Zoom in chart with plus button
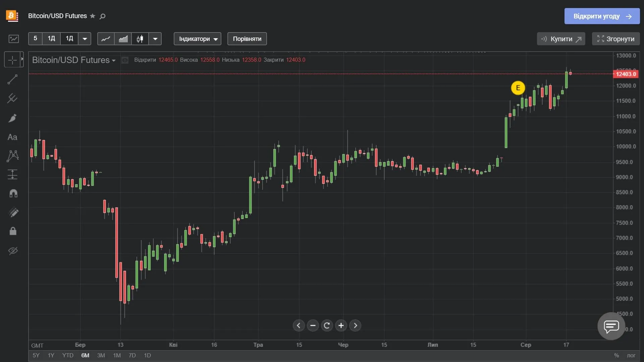 (x=341, y=325)
